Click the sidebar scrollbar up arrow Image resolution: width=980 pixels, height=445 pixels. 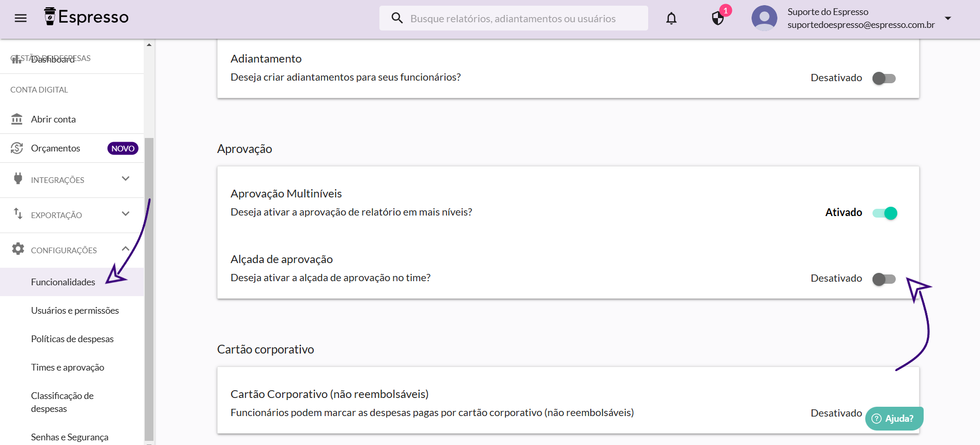149,44
